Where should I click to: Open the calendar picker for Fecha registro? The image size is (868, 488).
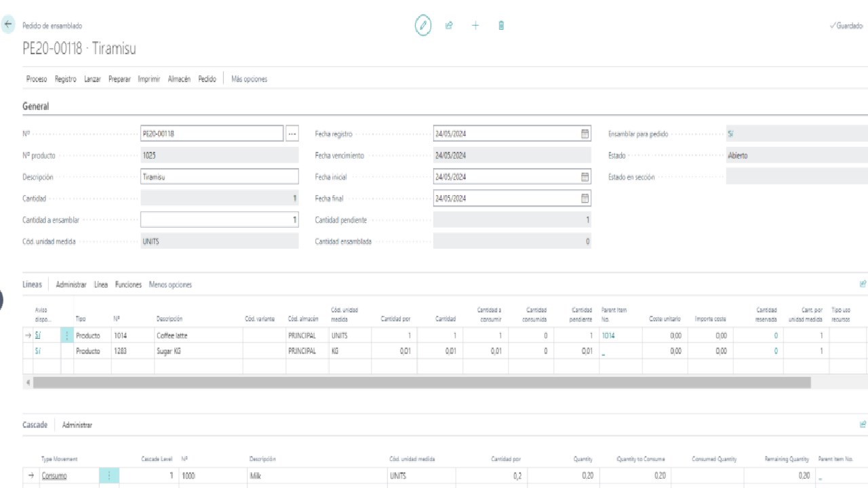point(585,134)
